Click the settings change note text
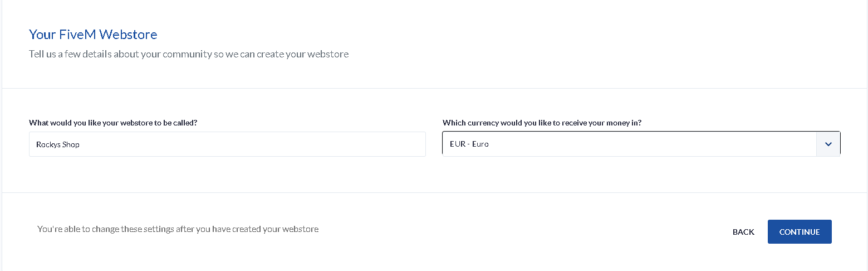The height and width of the screenshot is (271, 868). 178,229
